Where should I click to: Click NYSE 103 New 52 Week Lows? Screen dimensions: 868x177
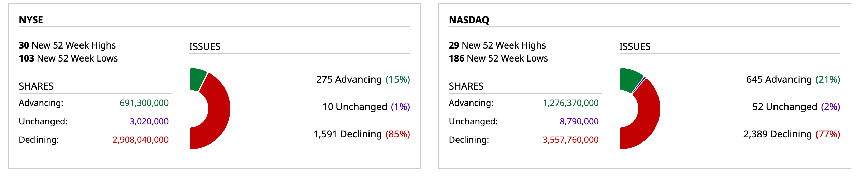[68, 58]
